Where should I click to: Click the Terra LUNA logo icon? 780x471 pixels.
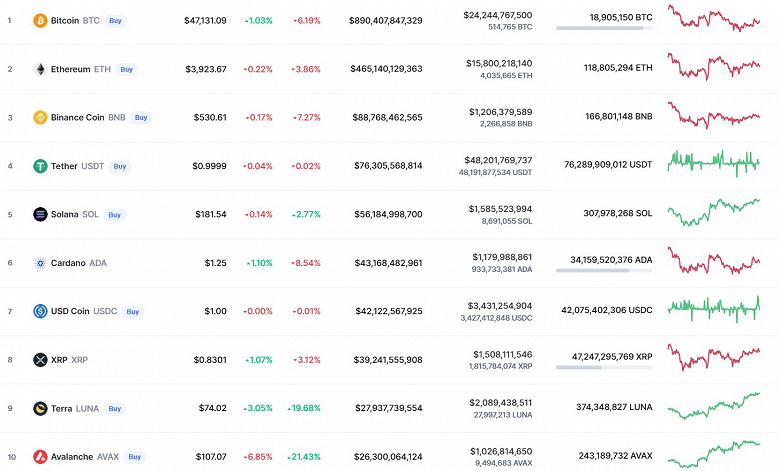(x=40, y=408)
